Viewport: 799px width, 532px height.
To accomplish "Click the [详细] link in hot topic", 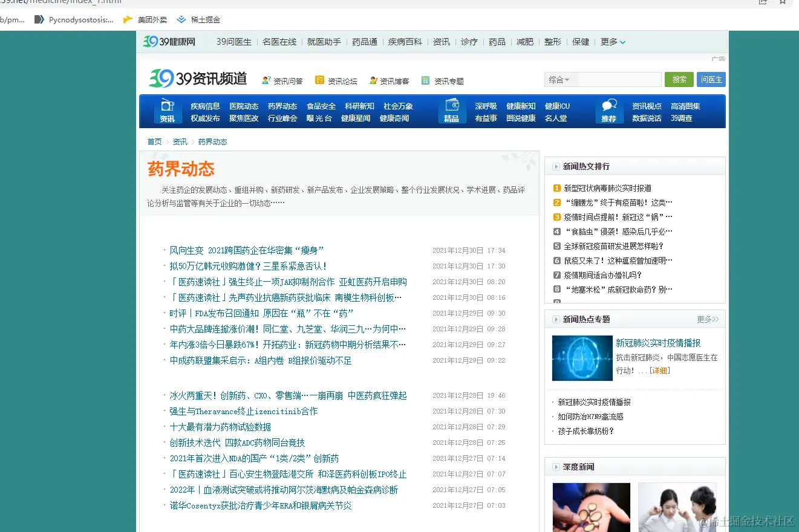I will tap(659, 370).
